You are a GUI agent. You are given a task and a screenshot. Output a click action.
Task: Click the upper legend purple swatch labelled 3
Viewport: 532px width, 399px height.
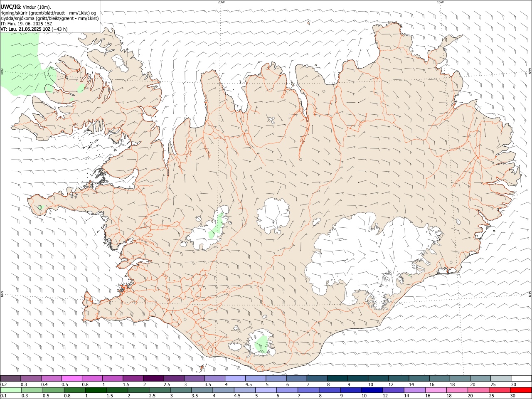tap(194, 378)
